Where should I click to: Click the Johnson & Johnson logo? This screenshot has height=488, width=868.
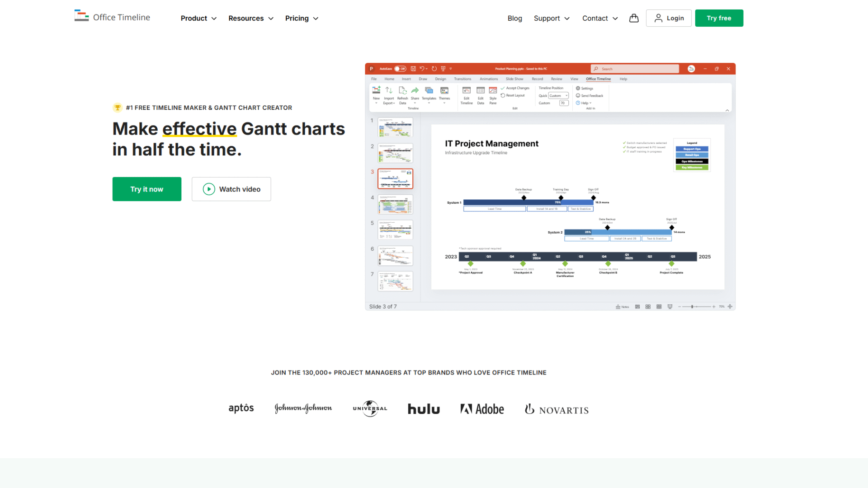coord(303,408)
